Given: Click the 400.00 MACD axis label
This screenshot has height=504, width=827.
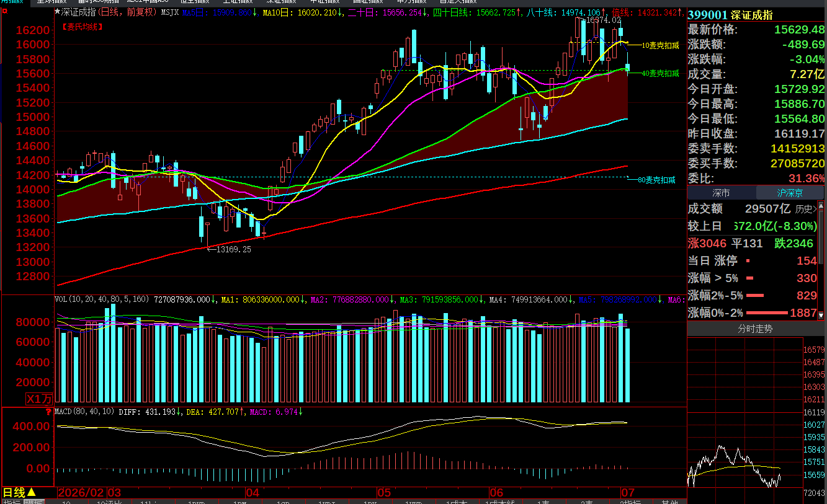Looking at the screenshot, I should pyautogui.click(x=30, y=427).
